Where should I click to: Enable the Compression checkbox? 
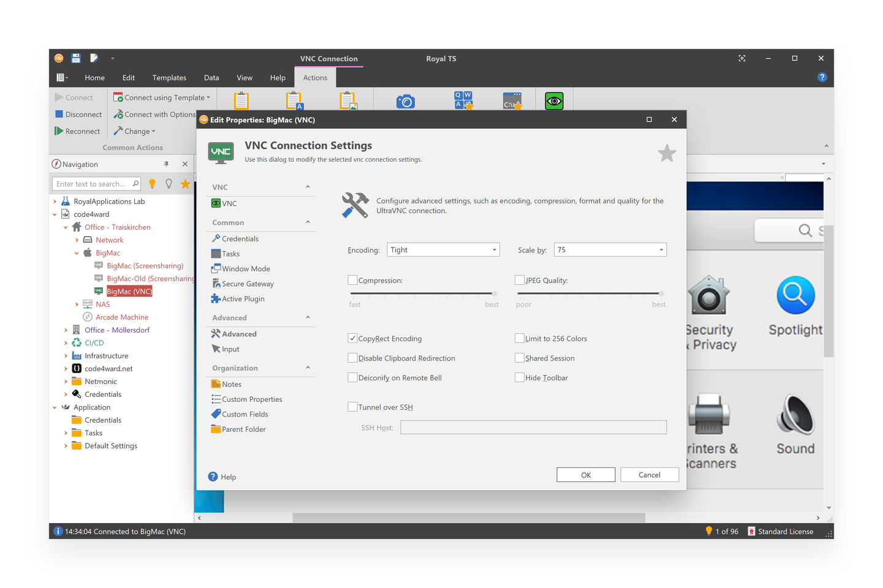353,279
